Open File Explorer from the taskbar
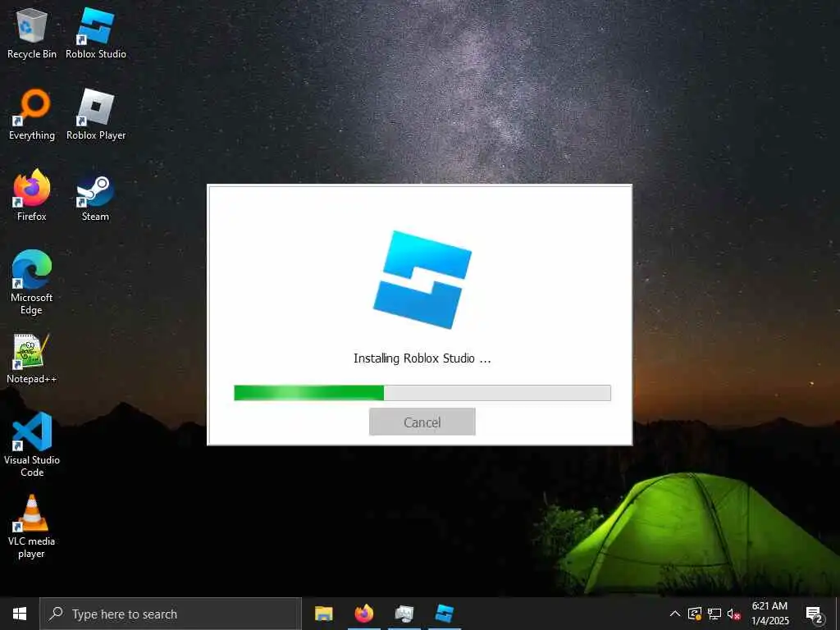Image resolution: width=840 pixels, height=630 pixels. point(323,614)
